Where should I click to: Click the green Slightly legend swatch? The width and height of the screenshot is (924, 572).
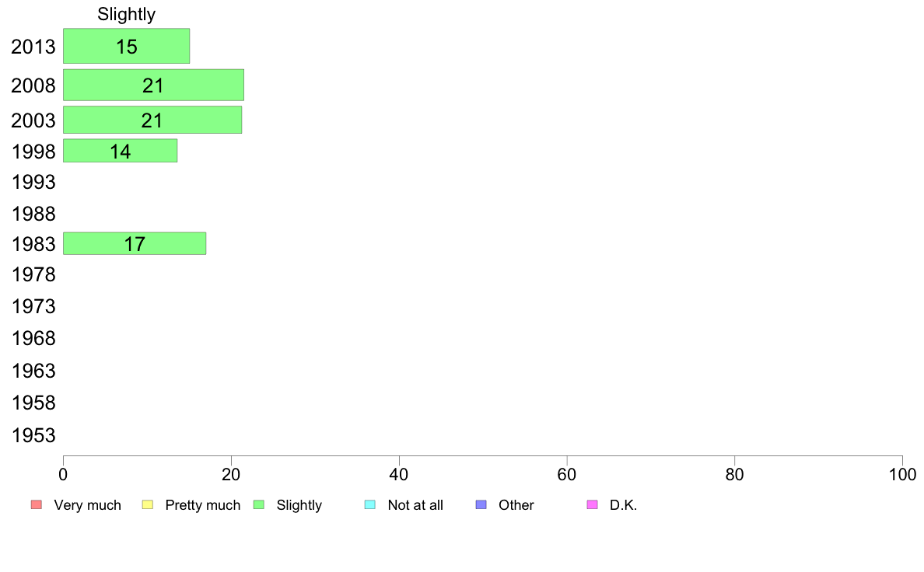(259, 505)
